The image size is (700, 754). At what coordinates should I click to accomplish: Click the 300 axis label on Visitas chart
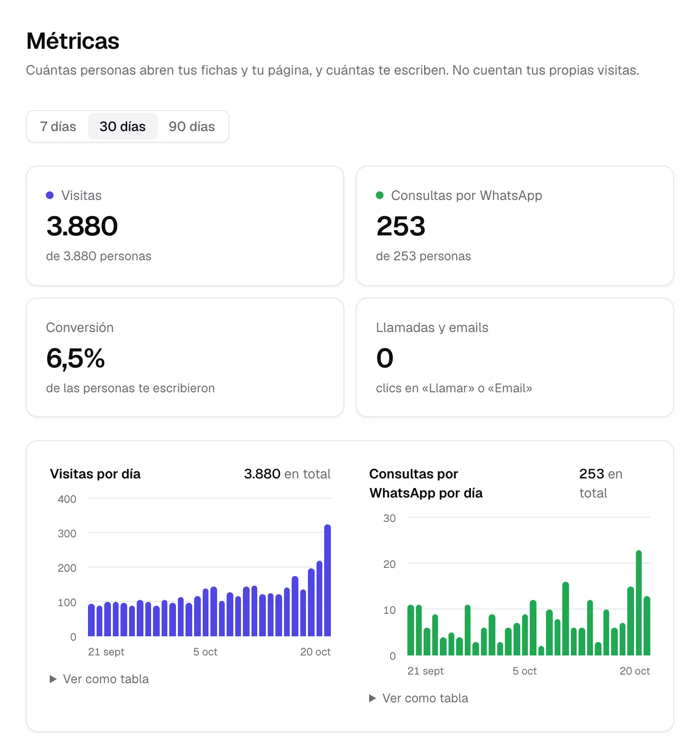67,533
